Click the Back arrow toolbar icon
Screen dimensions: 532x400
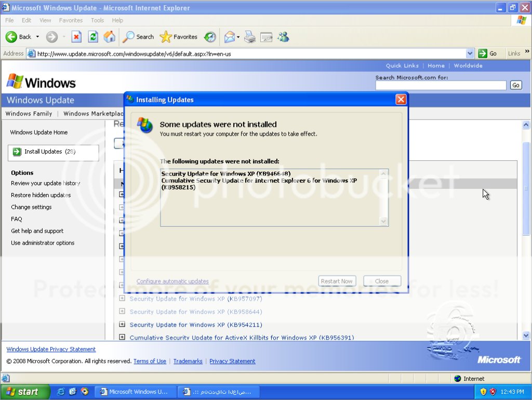tap(11, 37)
